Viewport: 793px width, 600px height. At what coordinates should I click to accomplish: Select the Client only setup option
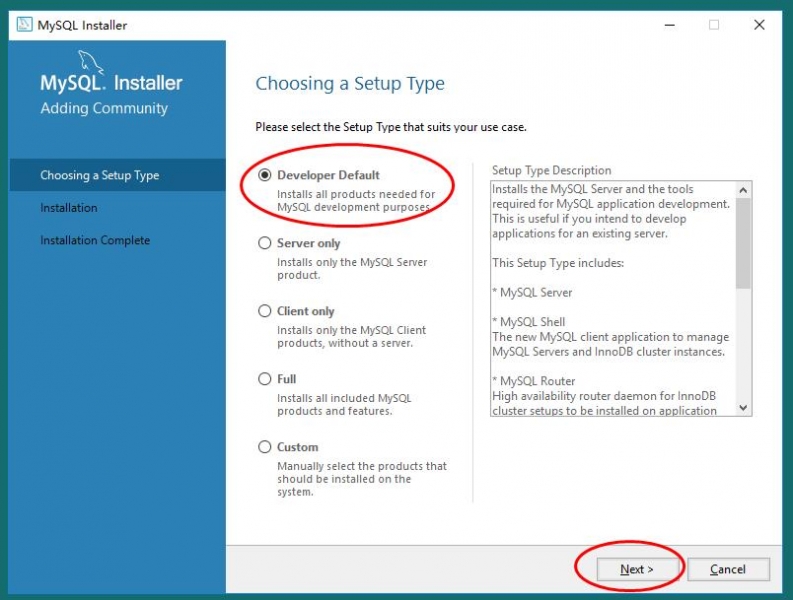(265, 311)
